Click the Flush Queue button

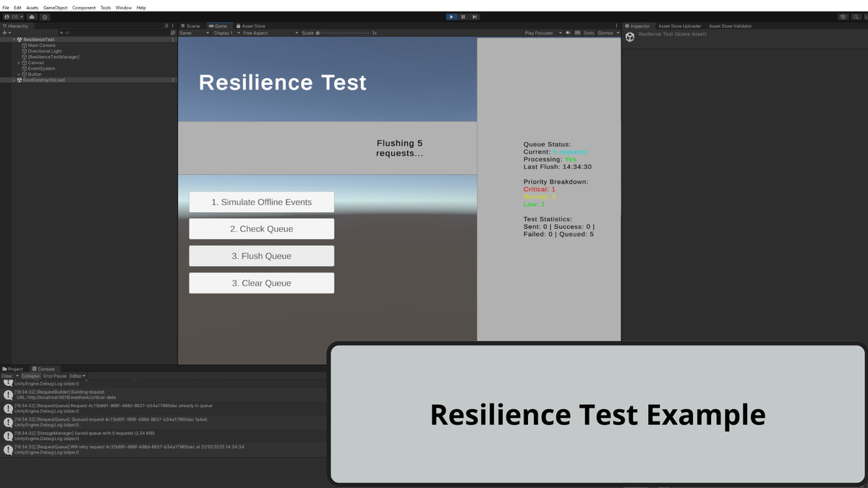tap(262, 256)
